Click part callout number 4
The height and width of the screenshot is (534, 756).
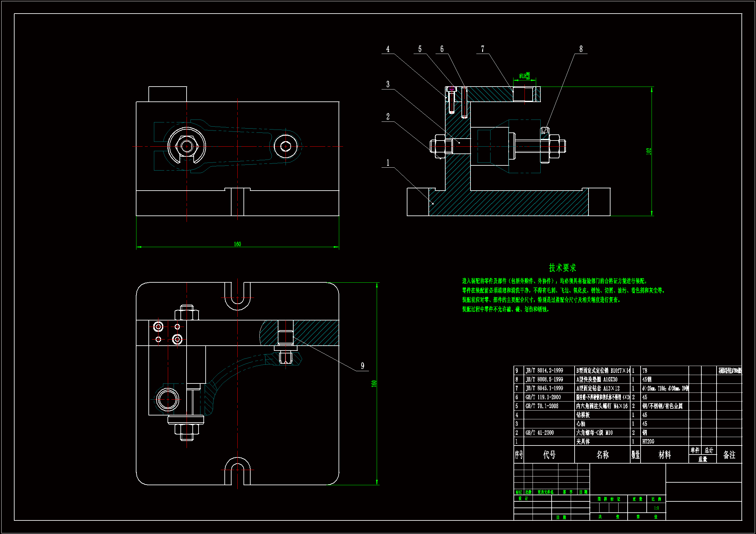[388, 49]
